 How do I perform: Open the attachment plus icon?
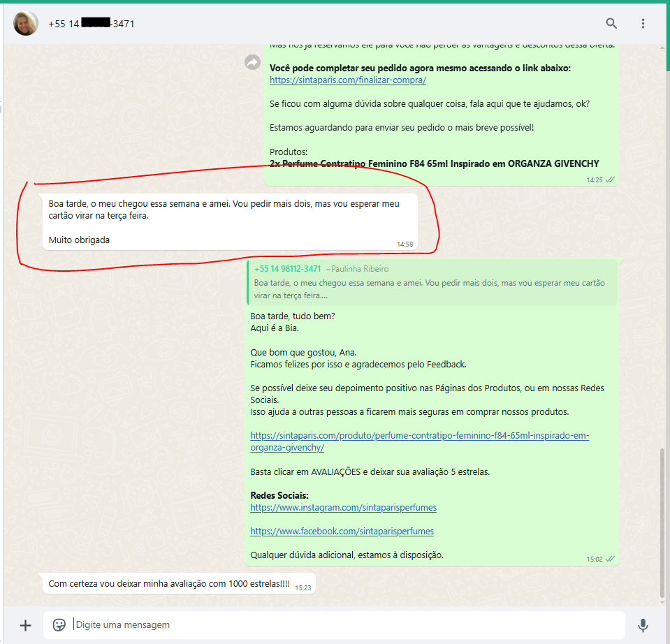(x=25, y=625)
